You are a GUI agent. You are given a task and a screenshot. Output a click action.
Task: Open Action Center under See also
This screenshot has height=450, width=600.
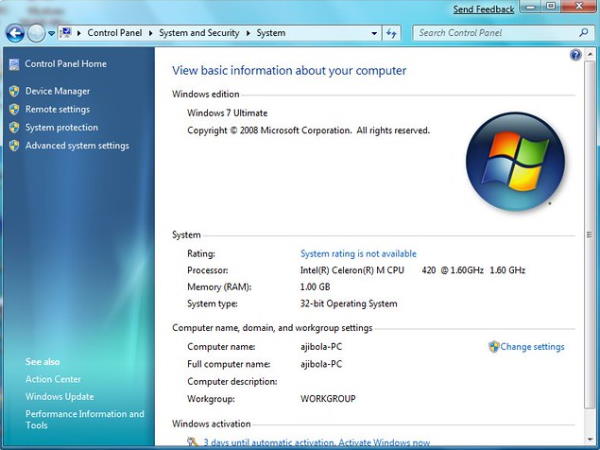pyautogui.click(x=53, y=379)
